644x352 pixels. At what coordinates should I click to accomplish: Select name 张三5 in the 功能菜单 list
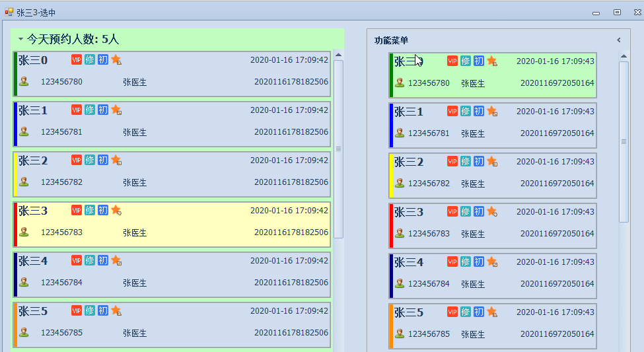pos(409,312)
